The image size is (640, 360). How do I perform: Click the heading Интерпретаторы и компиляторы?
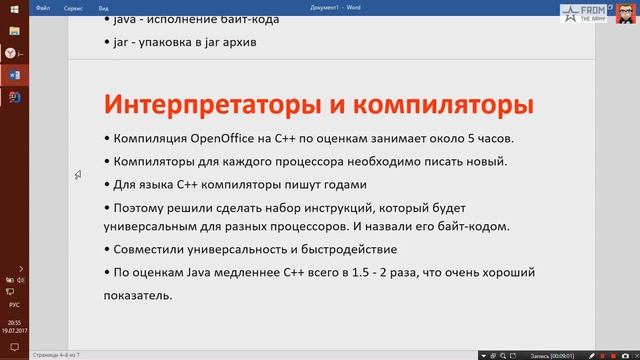319,104
